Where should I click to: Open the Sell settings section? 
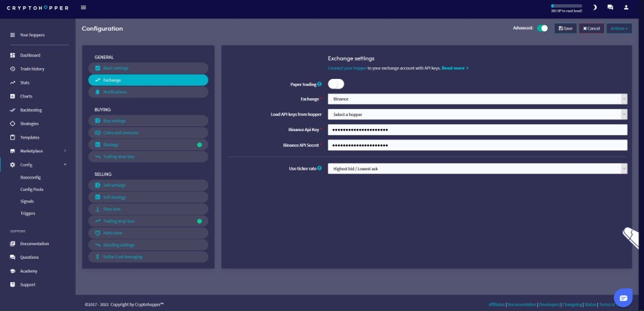(x=148, y=185)
